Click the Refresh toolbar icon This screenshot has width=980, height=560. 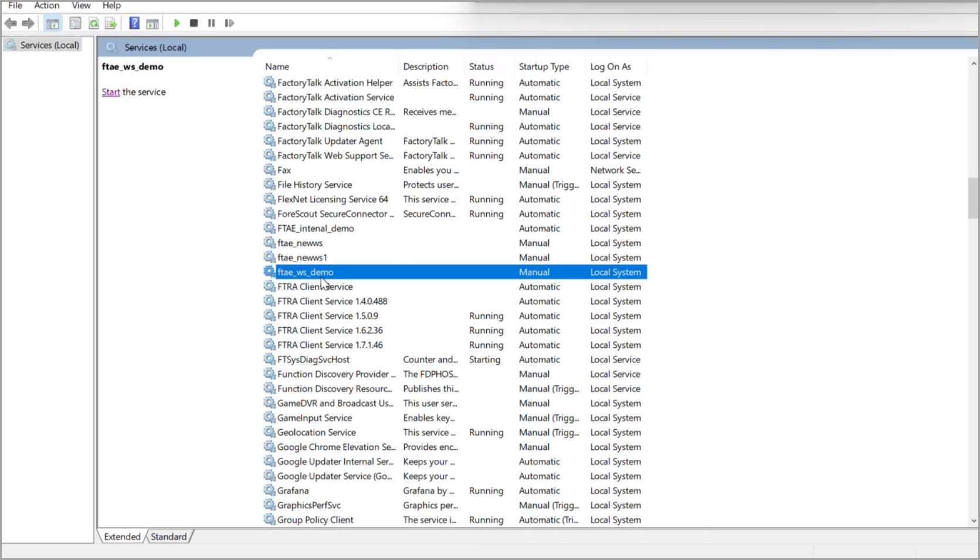tap(93, 23)
